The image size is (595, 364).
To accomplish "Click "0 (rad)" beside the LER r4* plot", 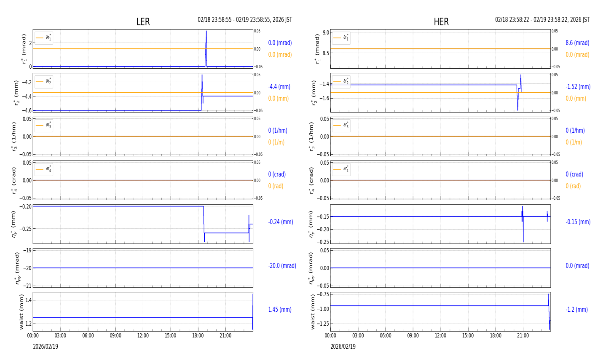I will 276,186.
